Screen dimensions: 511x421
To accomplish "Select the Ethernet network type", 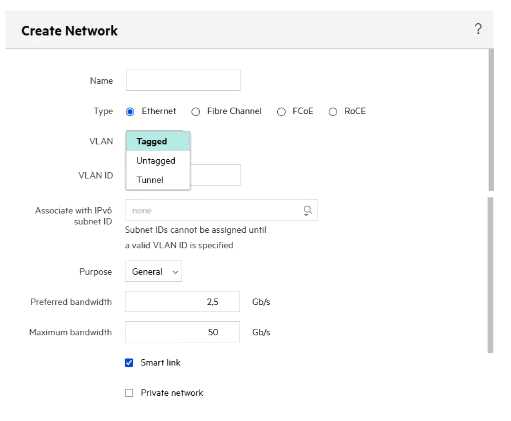I will pos(130,112).
